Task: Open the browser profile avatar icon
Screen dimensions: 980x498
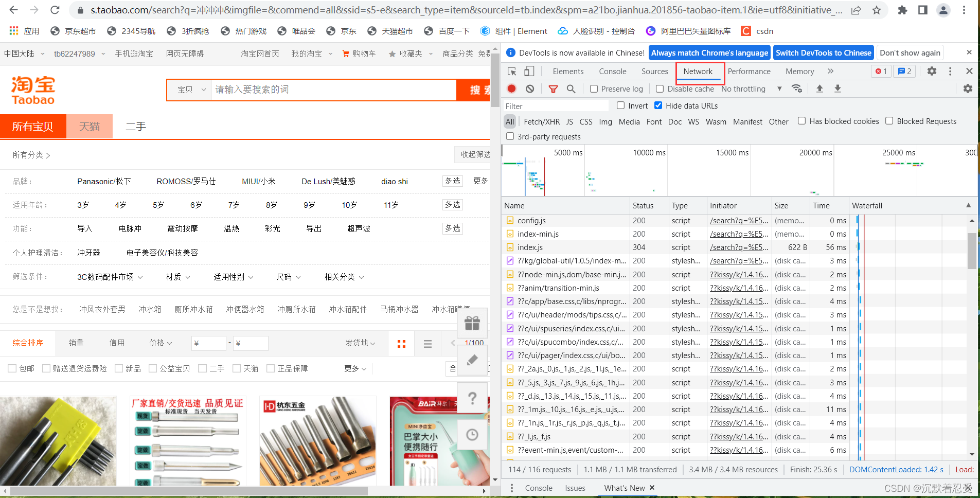Action: [943, 10]
